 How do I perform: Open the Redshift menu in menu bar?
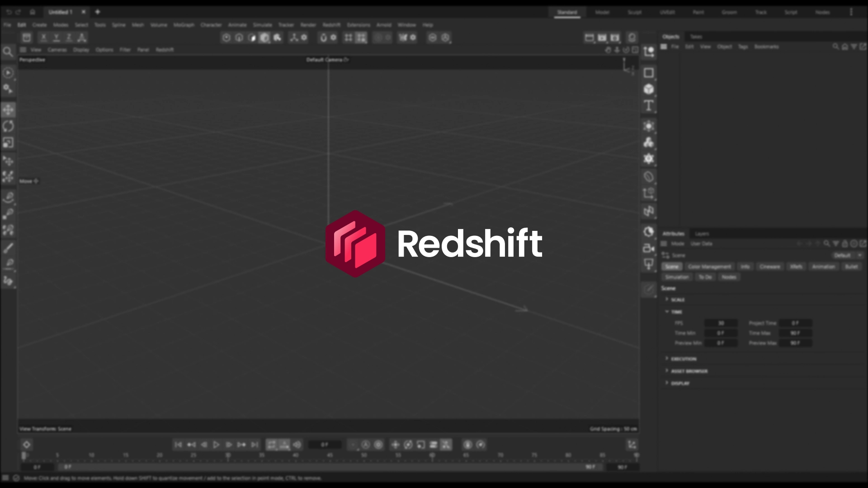tap(331, 25)
